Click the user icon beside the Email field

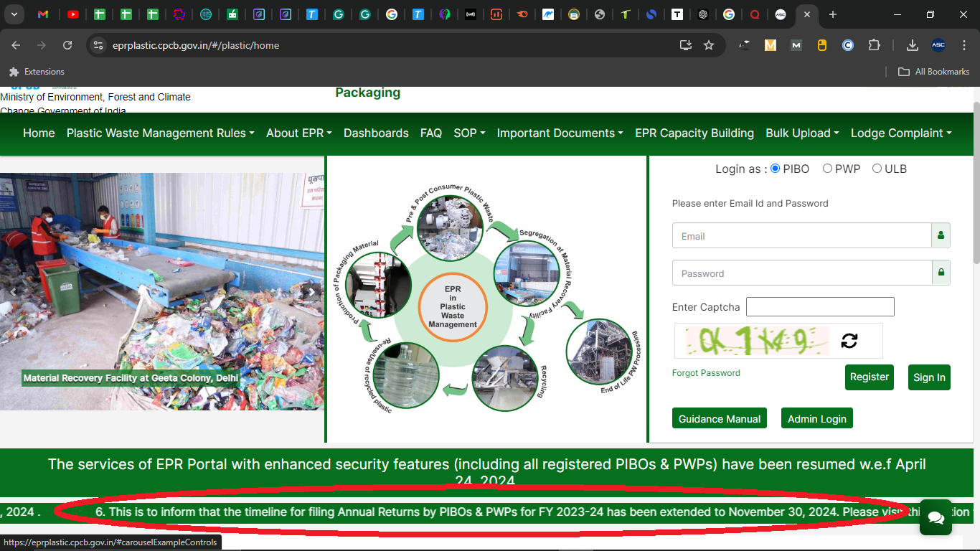click(941, 235)
